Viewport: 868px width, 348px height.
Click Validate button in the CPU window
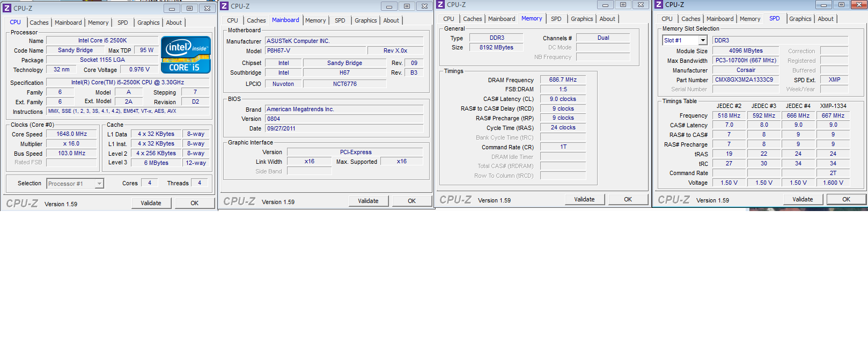coord(151,203)
